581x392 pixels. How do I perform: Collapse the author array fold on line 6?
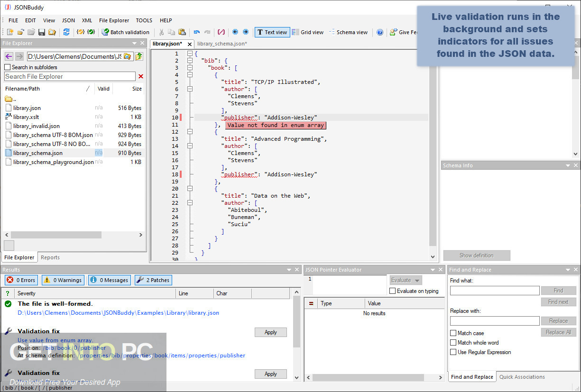190,89
